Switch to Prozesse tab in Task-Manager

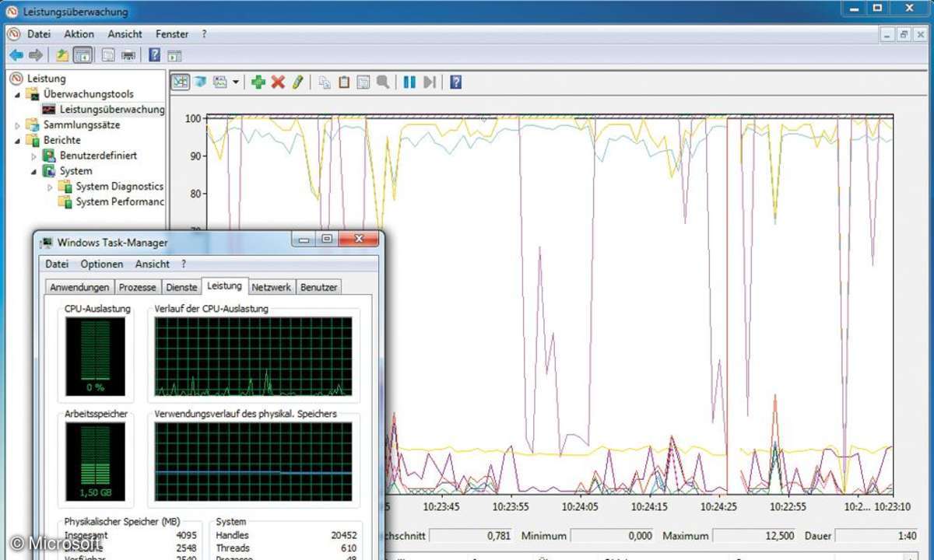pos(138,287)
